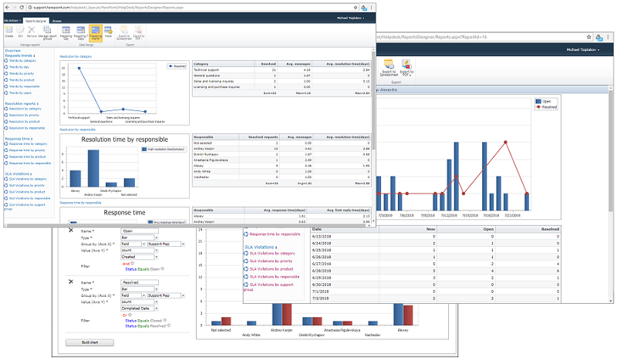Open SLA Violations by category link, back window
This screenshot has width=617, height=364.
tap(272, 254)
